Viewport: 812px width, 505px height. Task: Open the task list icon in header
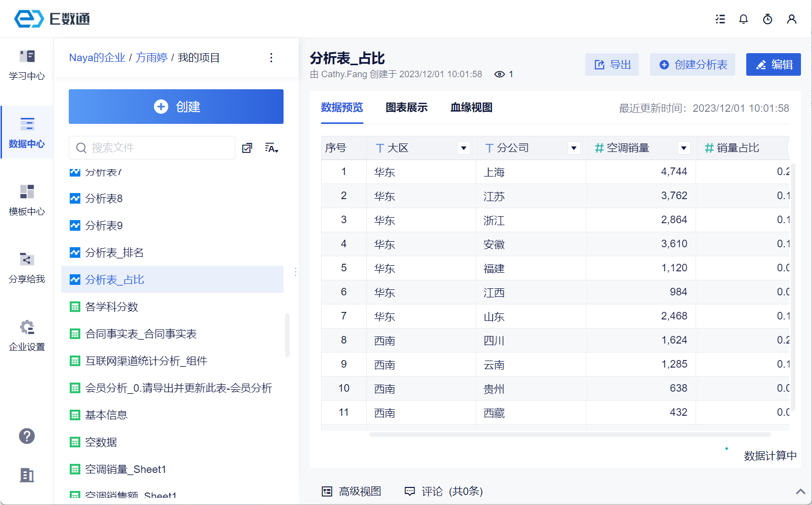click(720, 19)
